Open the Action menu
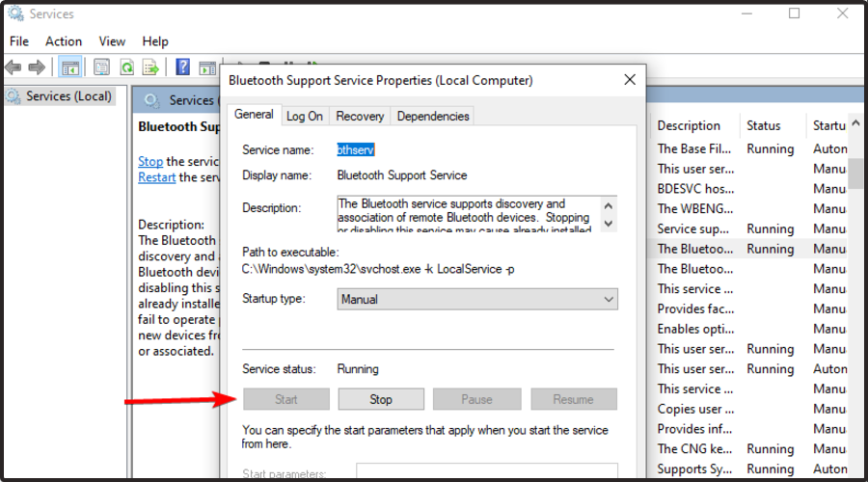Image resolution: width=868 pixels, height=482 pixels. 64,41
